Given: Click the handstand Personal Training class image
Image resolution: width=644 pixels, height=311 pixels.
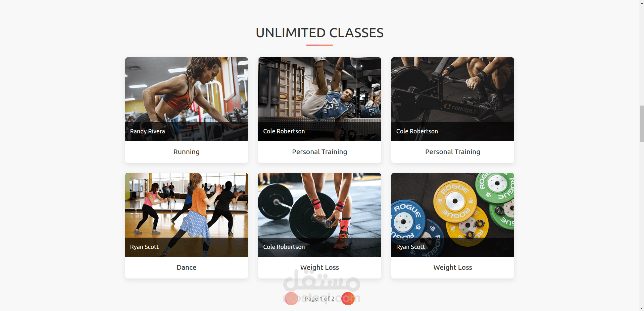Looking at the screenshot, I should pyautogui.click(x=319, y=99).
